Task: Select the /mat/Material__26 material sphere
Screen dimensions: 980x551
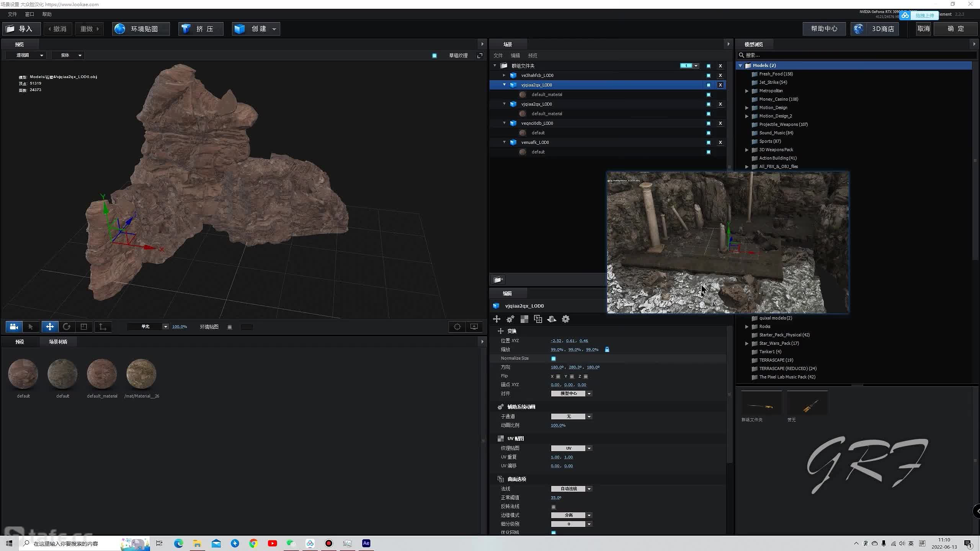Action: [x=141, y=374]
